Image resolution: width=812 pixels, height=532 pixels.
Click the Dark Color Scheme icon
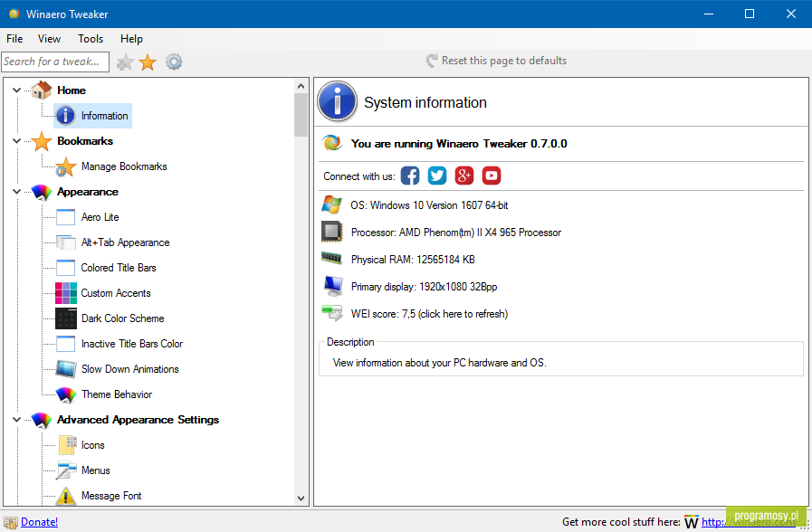[66, 318]
